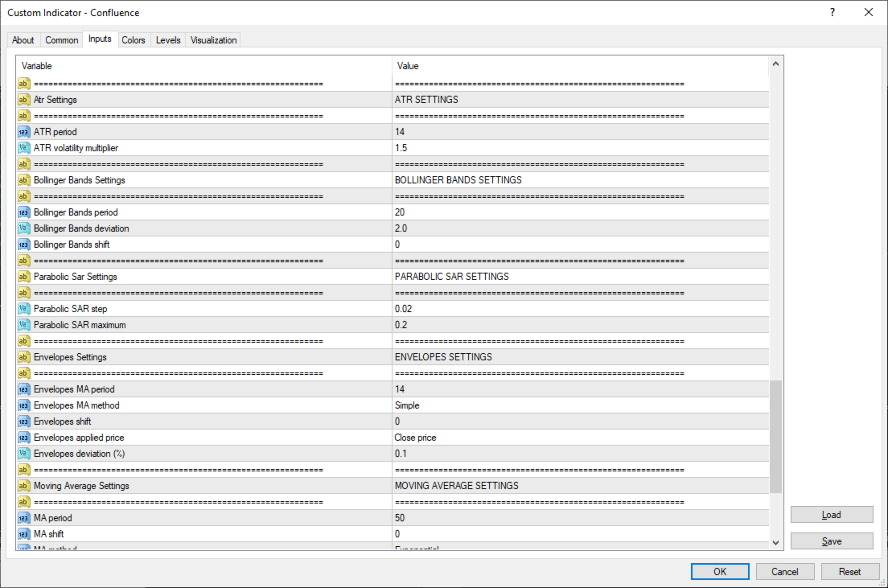The width and height of the screenshot is (888, 588).
Task: Click the Parabolic SAR step value 0.02
Action: coord(403,309)
